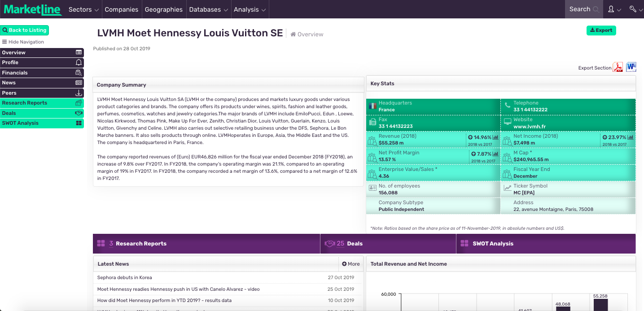Click the Search field in header

[x=583, y=9]
